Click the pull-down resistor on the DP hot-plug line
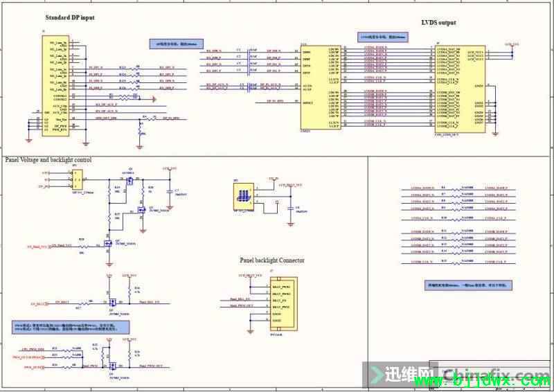554x392 pixels. tap(140, 130)
